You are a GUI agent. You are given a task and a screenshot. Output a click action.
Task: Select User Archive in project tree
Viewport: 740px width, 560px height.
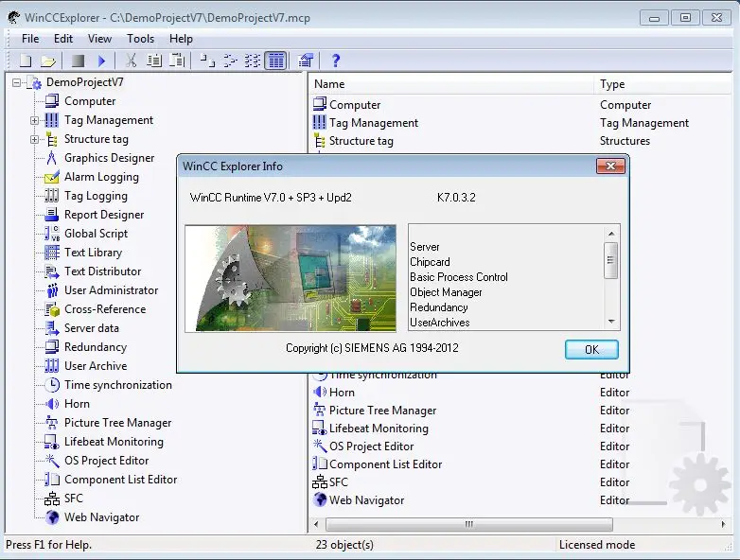coord(96,366)
